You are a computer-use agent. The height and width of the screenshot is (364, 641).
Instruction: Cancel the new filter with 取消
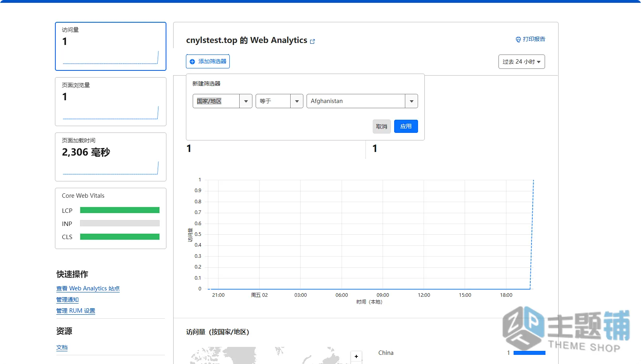pyautogui.click(x=381, y=127)
